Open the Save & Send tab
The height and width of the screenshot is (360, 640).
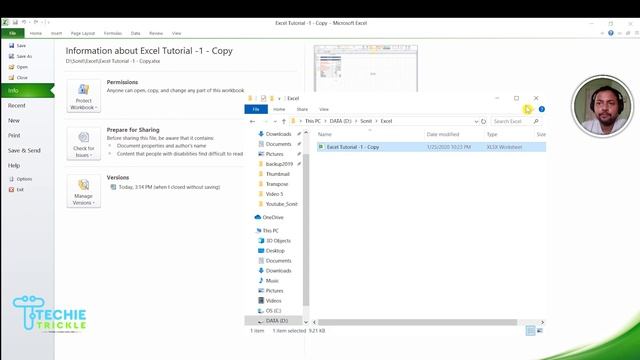pyautogui.click(x=24, y=151)
